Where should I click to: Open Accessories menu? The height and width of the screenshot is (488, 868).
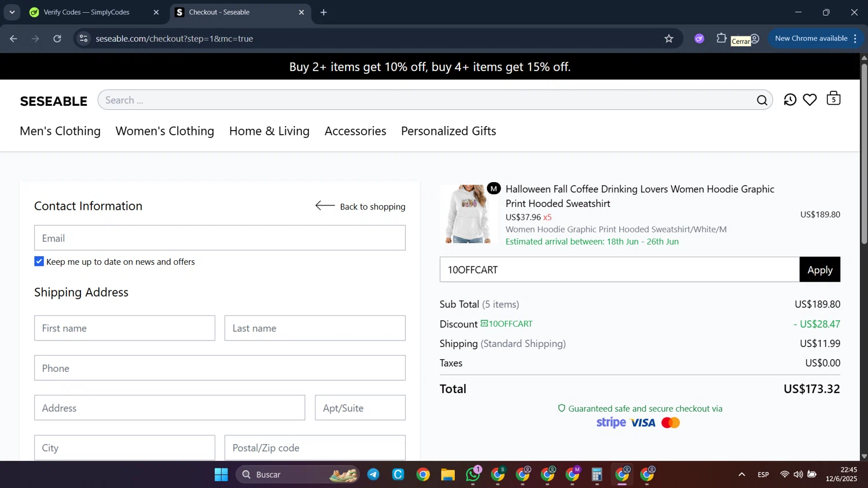(355, 131)
